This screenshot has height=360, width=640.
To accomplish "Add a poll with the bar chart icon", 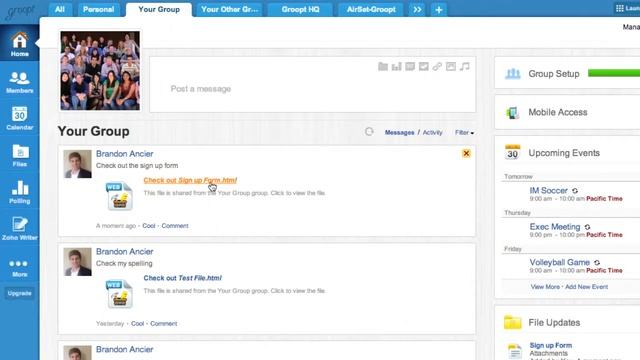I will click(396, 67).
